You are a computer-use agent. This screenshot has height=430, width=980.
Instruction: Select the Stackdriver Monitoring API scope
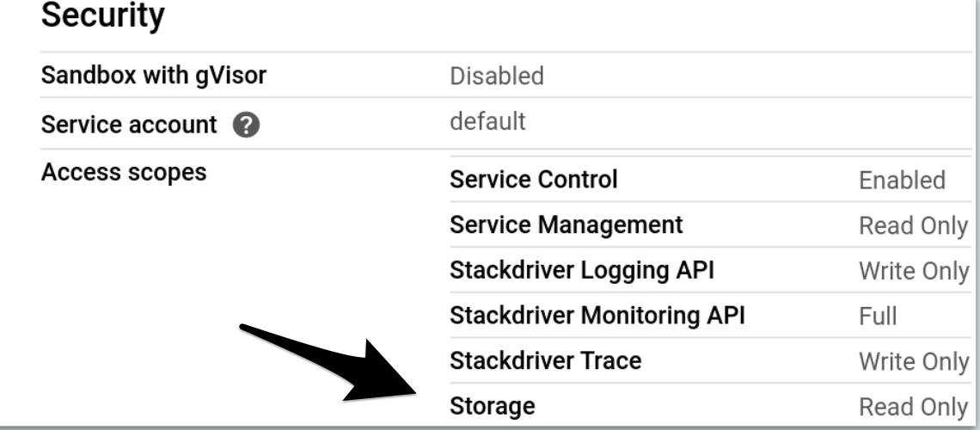[x=597, y=316]
